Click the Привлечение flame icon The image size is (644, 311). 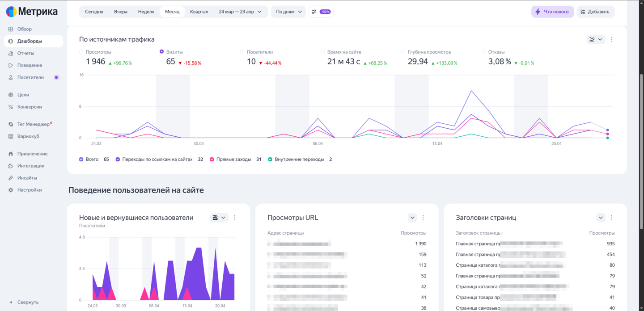(x=11, y=154)
